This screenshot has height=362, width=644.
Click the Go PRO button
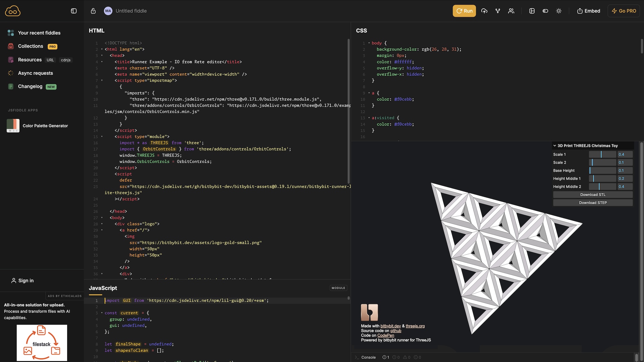click(624, 11)
